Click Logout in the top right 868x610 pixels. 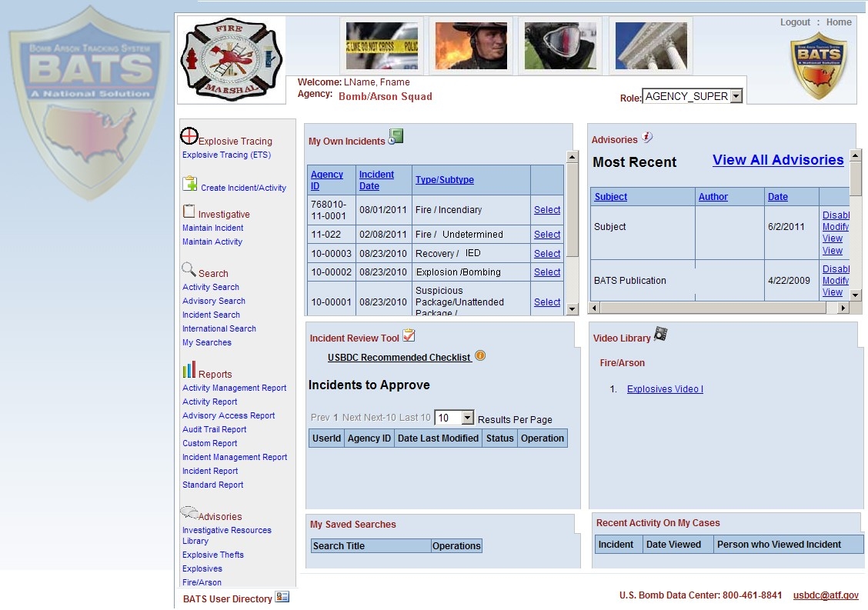pos(795,22)
